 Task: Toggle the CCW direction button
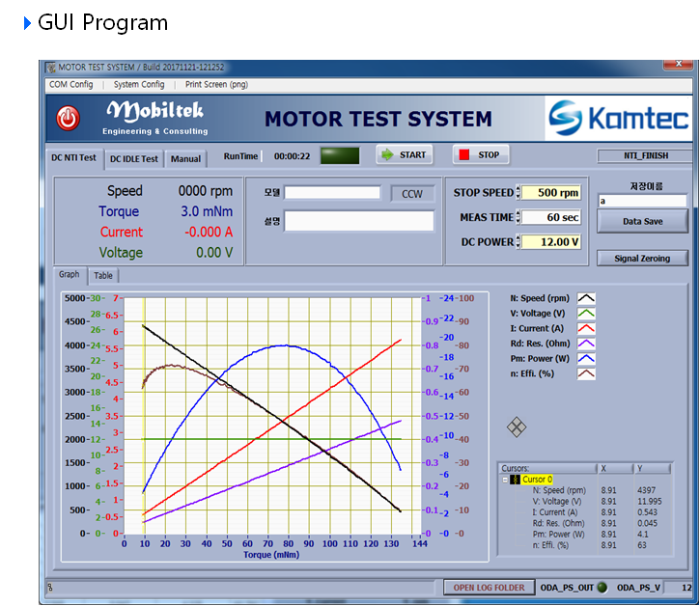coord(412,194)
